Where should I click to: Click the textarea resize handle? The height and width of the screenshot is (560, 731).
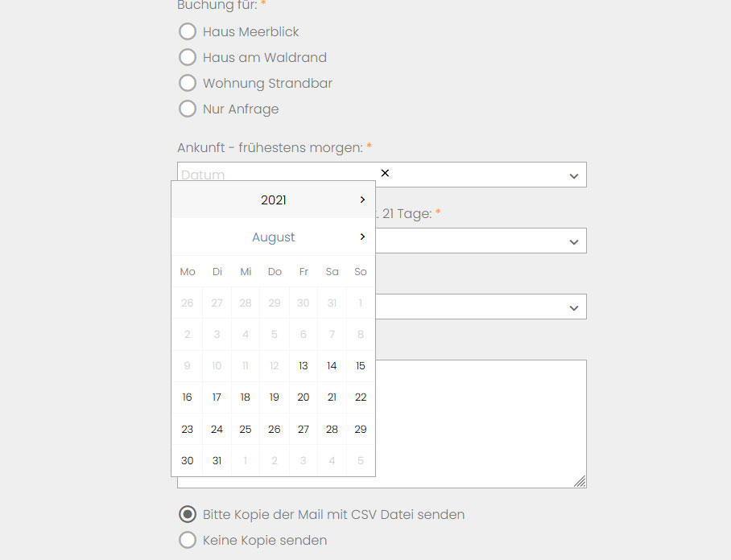(580, 481)
